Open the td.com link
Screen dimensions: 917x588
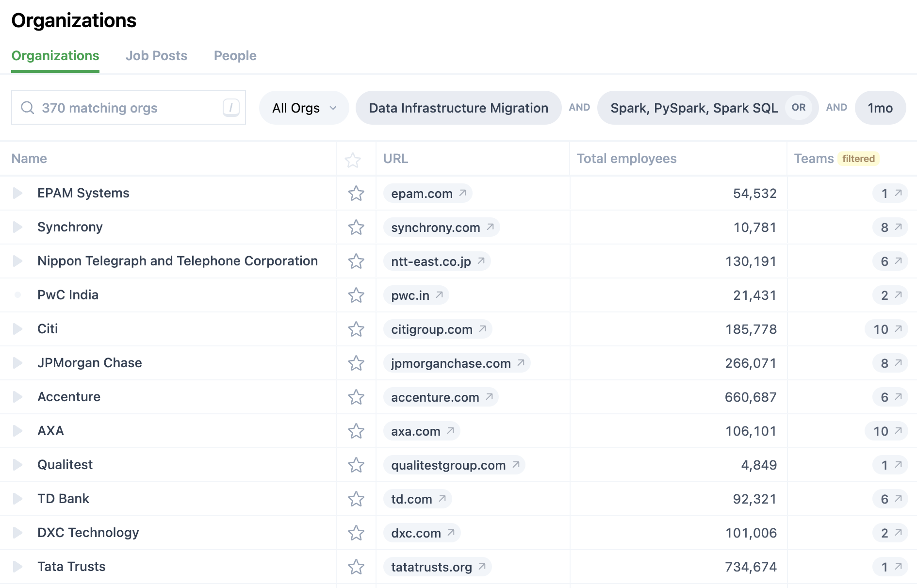pos(411,499)
